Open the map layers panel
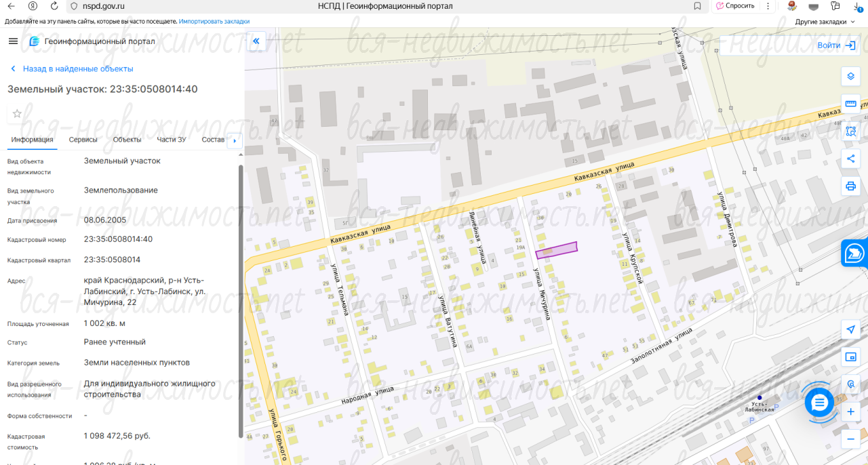Image resolution: width=868 pixels, height=465 pixels. pyautogui.click(x=850, y=76)
